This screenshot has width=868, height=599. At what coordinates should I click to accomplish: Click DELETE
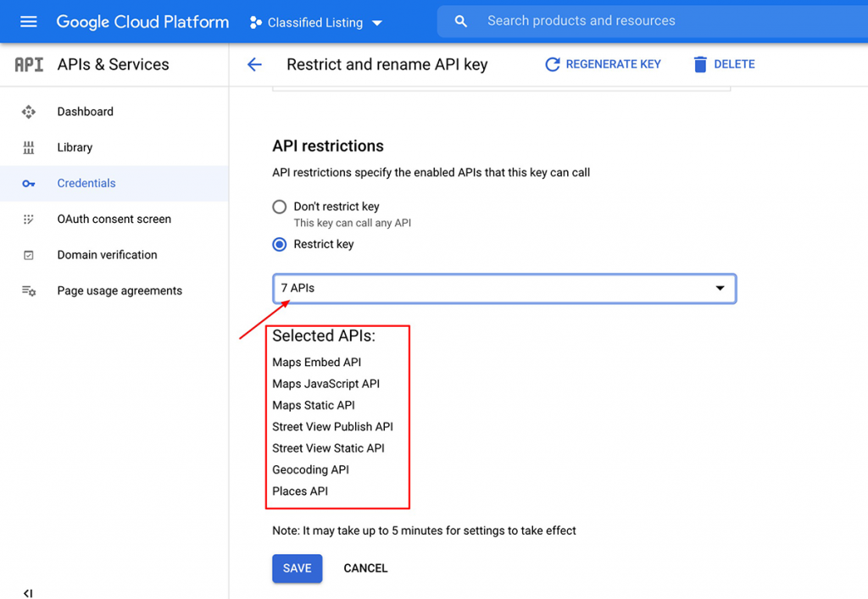point(734,64)
